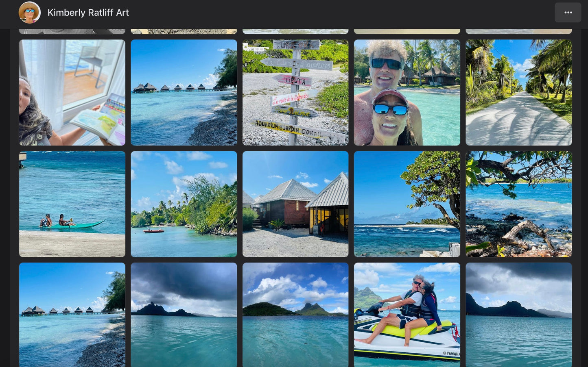The image size is (588, 367).
Task: Click the partially visible top-left photo strip
Action: pos(72,31)
